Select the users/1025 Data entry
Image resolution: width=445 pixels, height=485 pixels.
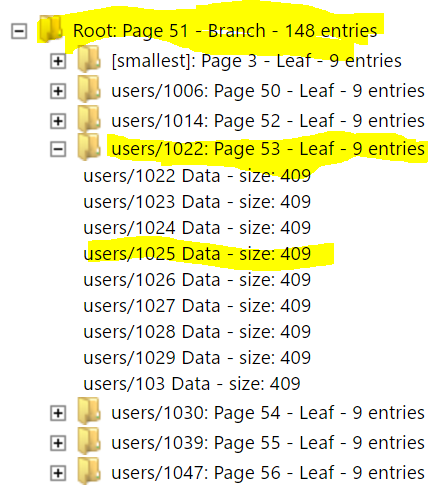point(197,254)
